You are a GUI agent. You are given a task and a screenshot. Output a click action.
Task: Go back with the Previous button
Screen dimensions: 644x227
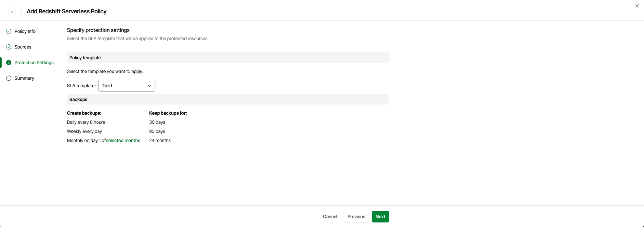pos(356,217)
